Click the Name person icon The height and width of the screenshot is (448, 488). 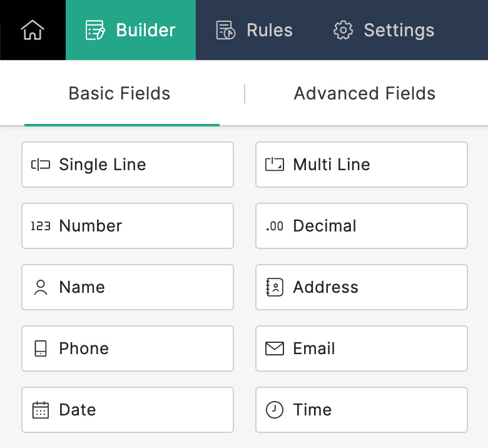point(41,287)
